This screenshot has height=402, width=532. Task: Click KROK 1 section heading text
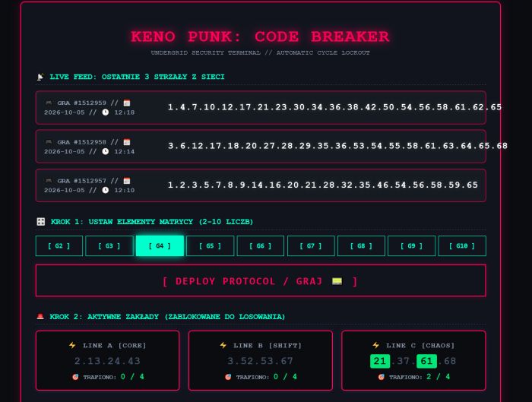152,222
